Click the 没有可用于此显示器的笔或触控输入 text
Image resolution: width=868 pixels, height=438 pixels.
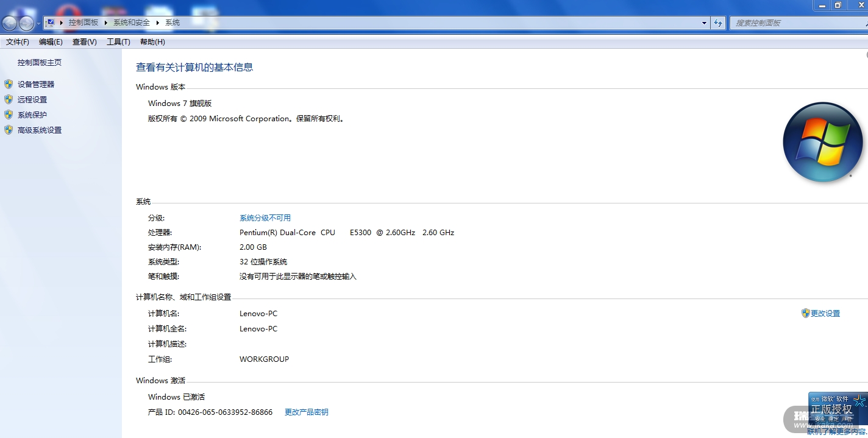tap(298, 277)
